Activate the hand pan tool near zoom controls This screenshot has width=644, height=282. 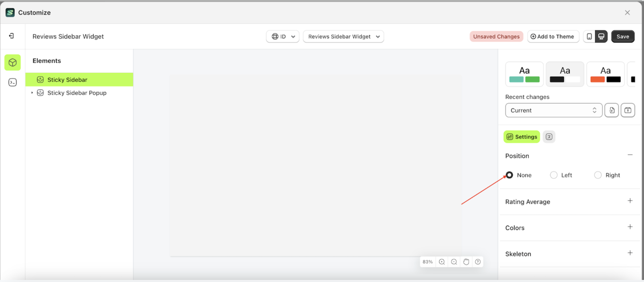click(x=466, y=262)
